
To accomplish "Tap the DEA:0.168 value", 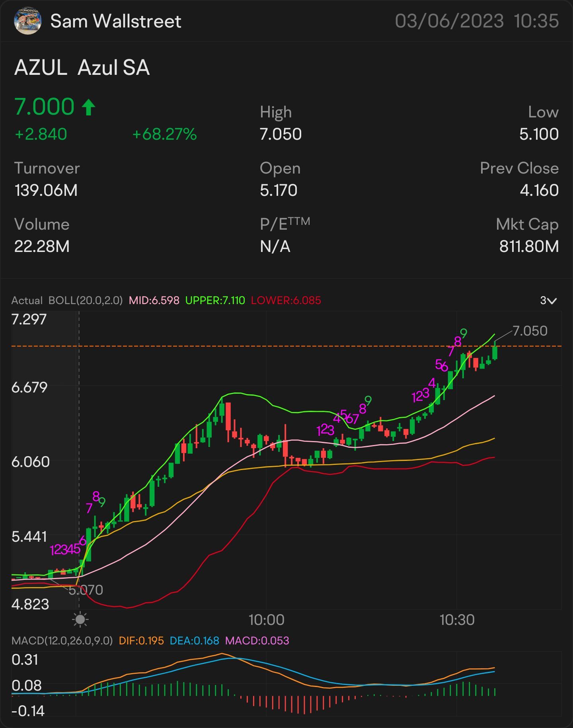I will 195,641.
